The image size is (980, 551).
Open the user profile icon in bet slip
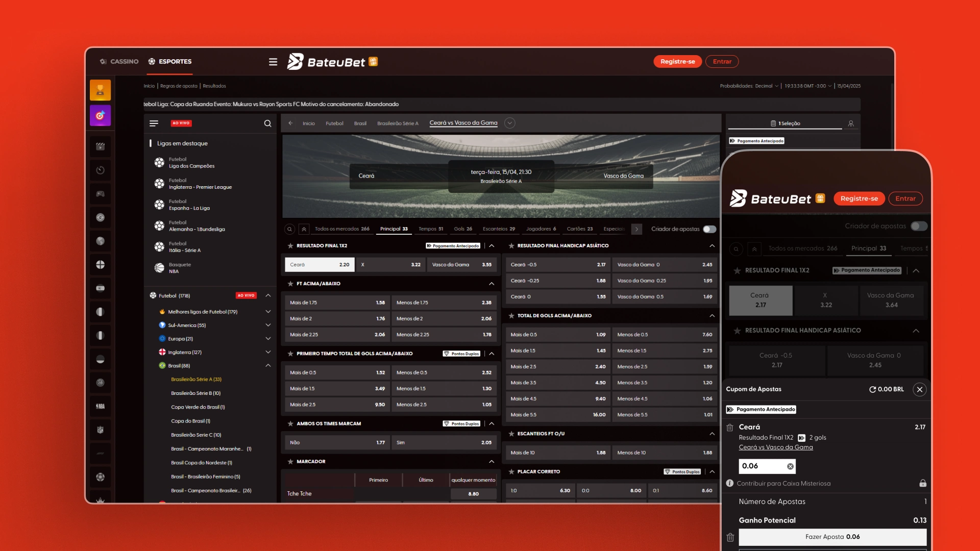[851, 123]
